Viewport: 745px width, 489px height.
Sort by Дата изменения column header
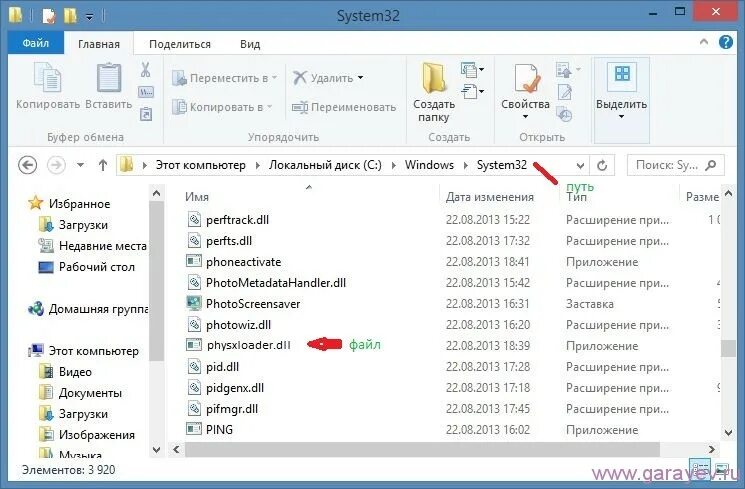click(x=489, y=197)
